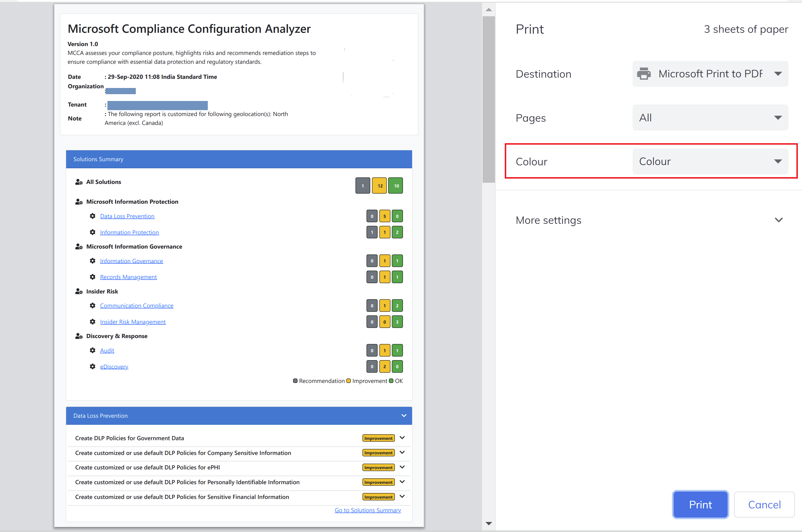Click the Print button

coord(700,505)
